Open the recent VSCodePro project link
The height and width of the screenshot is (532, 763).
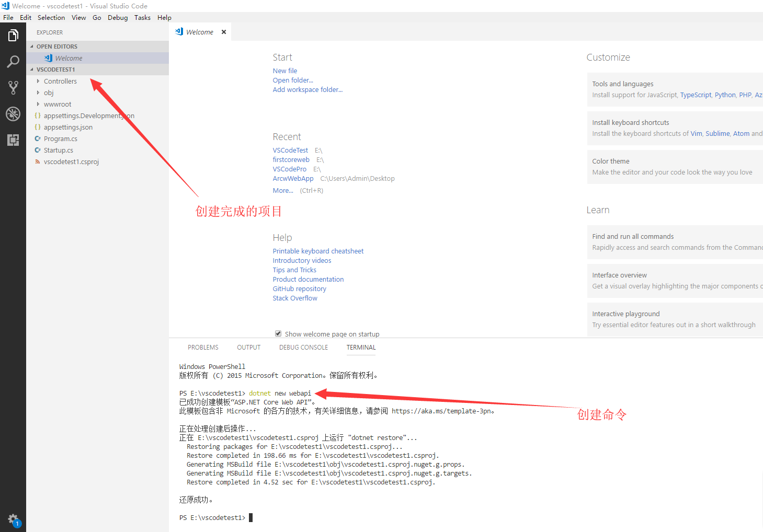[x=289, y=169]
